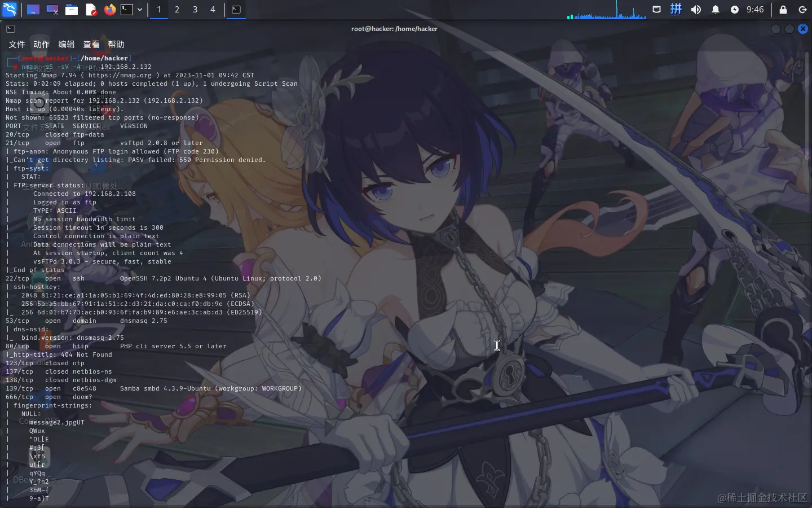This screenshot has height=508, width=812.
Task: Click 'PHP cli server 5.5 or later' text
Action: coord(173,346)
